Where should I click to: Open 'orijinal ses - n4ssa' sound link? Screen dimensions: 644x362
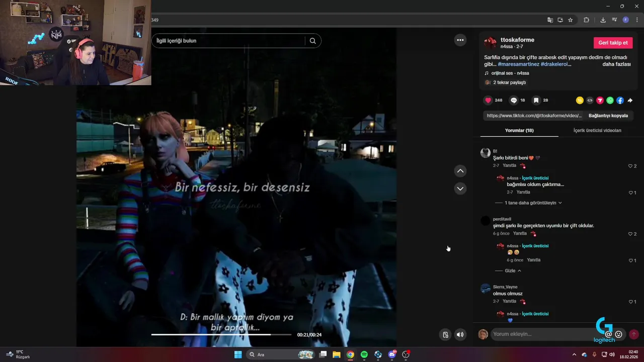[x=510, y=73]
